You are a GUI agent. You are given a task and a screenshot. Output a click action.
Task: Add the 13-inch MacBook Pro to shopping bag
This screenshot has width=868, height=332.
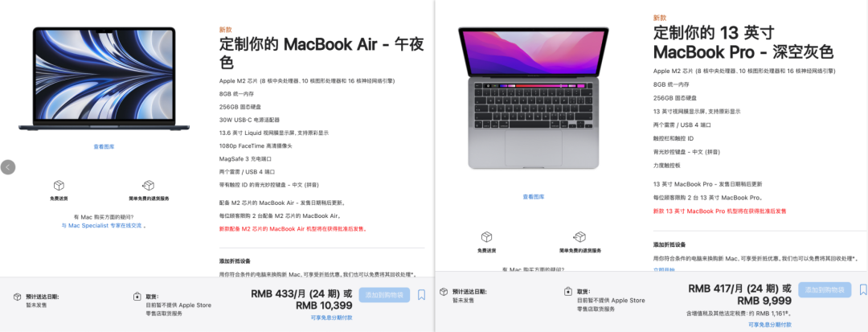(x=825, y=289)
